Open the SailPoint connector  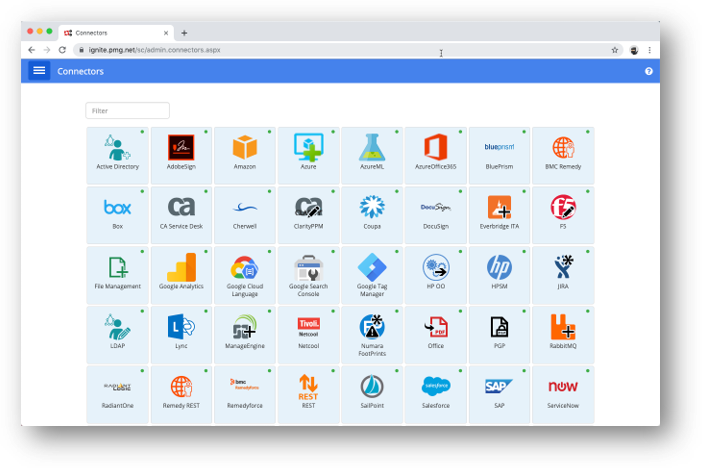click(x=372, y=395)
